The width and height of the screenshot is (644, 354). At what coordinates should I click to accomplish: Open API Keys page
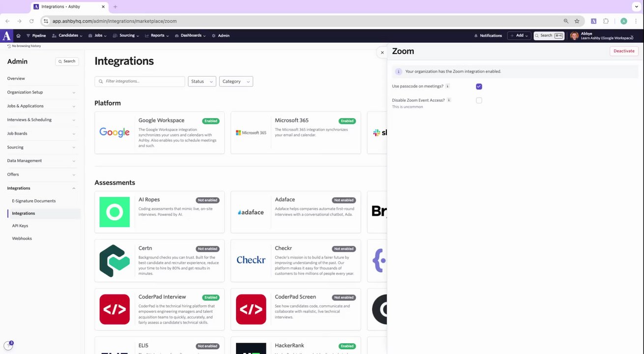tap(20, 226)
